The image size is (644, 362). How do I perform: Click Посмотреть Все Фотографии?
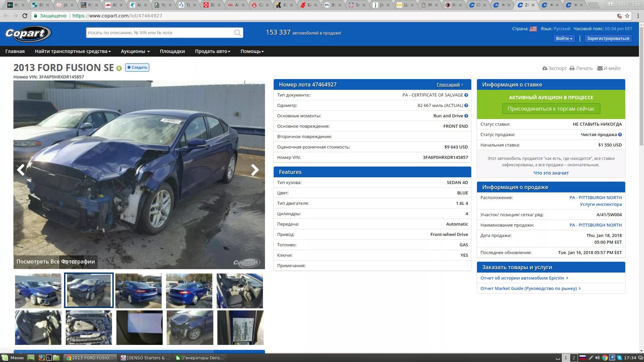(x=56, y=262)
